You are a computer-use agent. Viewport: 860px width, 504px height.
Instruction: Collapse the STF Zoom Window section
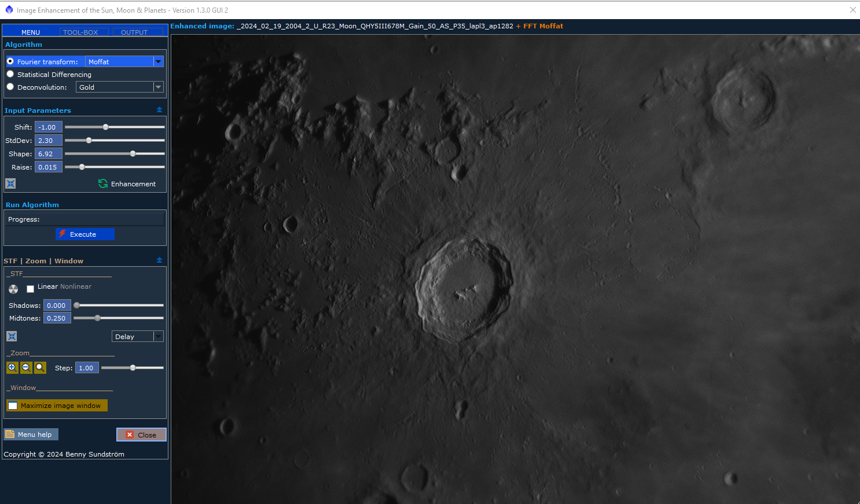coord(159,260)
